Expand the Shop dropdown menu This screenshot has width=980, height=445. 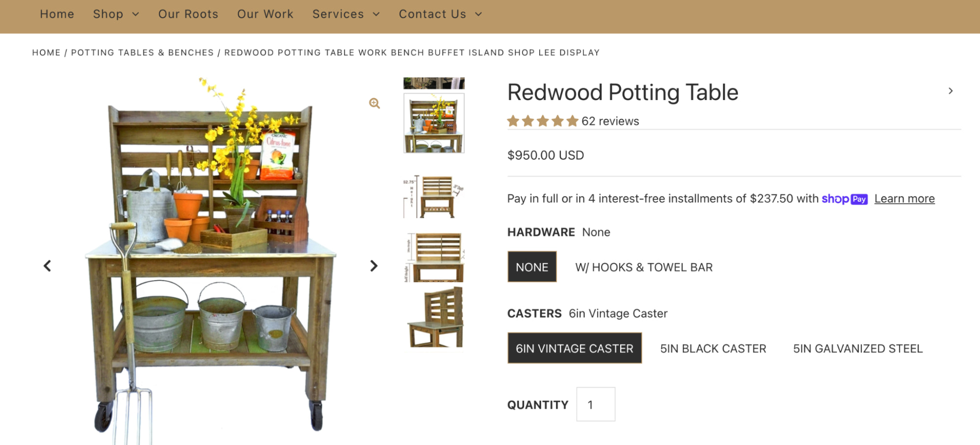click(116, 14)
